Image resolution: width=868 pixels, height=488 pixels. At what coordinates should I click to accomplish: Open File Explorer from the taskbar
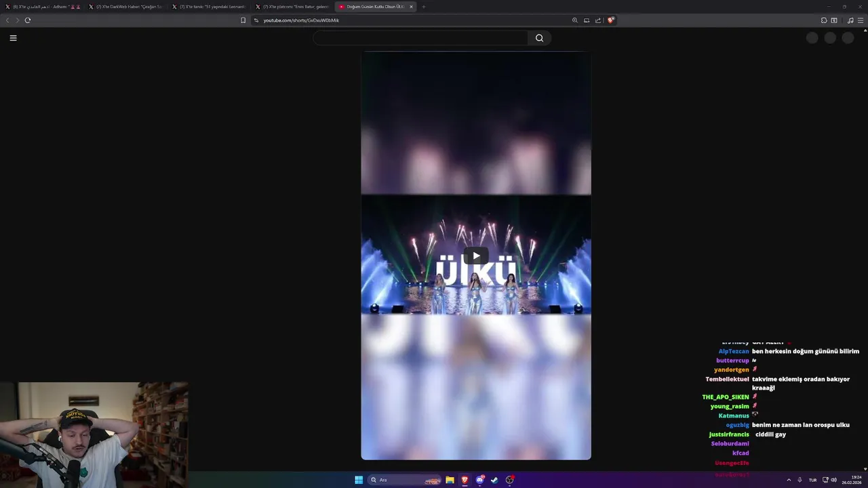coord(450,480)
